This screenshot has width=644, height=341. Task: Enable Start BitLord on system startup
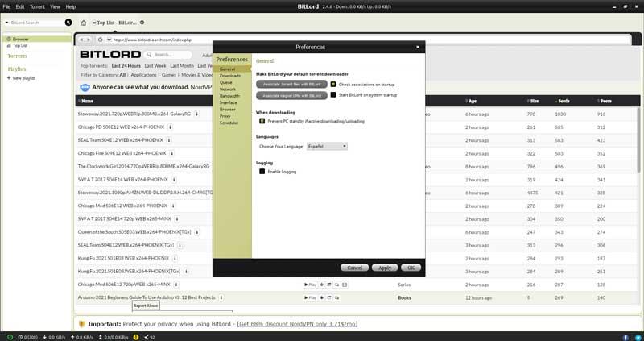(333, 95)
